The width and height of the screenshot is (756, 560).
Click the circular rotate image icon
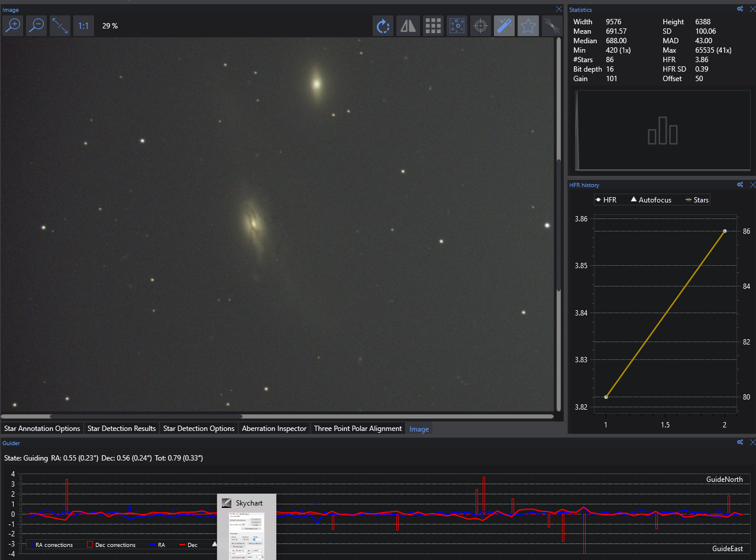pos(383,26)
